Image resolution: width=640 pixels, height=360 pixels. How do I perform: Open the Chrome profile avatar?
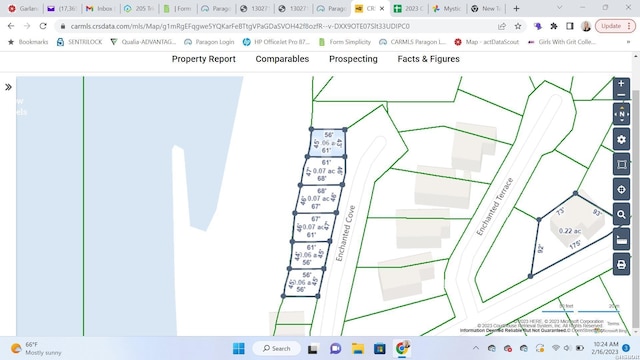click(586, 26)
